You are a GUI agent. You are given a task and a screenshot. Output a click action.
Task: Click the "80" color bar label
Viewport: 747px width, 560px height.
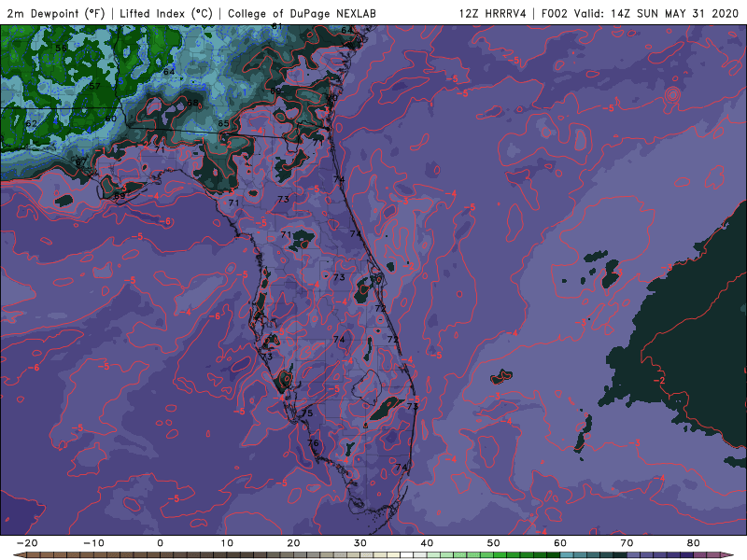(x=694, y=543)
